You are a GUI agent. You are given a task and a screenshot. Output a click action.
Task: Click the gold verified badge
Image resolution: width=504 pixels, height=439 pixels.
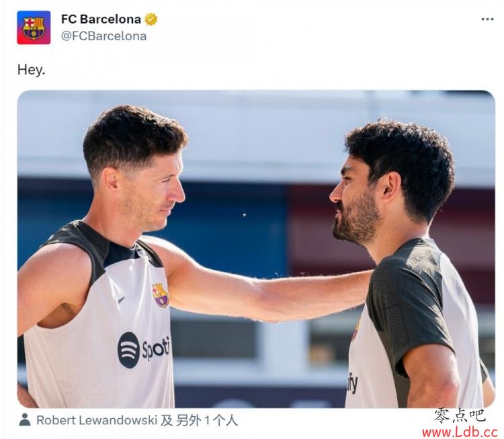tap(151, 19)
